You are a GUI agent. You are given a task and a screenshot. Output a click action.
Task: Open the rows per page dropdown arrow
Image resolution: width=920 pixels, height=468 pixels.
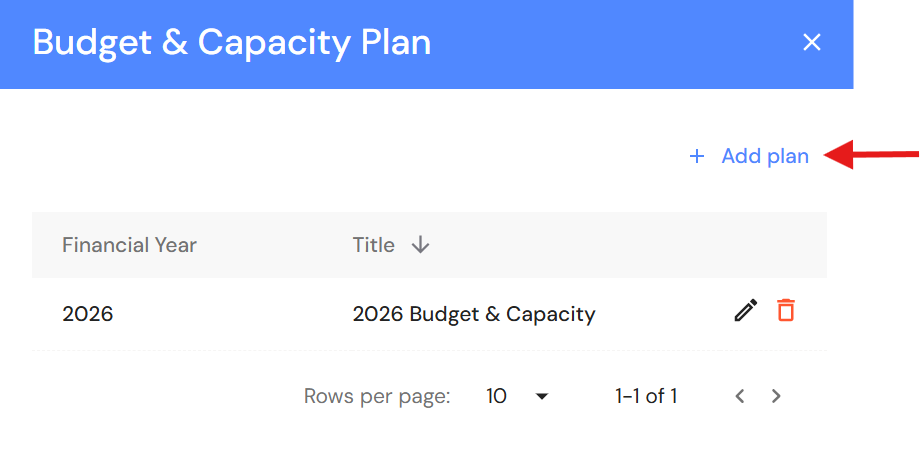coord(542,397)
